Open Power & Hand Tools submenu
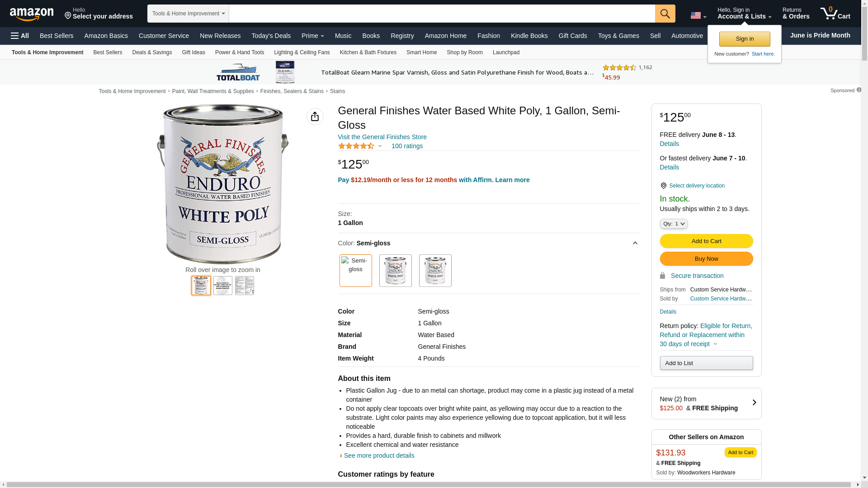868x488 pixels. pyautogui.click(x=240, y=52)
